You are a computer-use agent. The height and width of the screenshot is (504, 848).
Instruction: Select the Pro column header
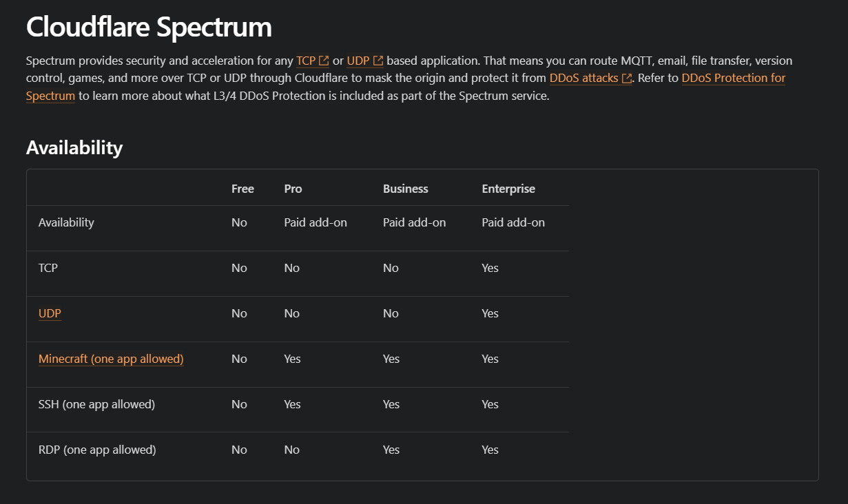pyautogui.click(x=293, y=189)
